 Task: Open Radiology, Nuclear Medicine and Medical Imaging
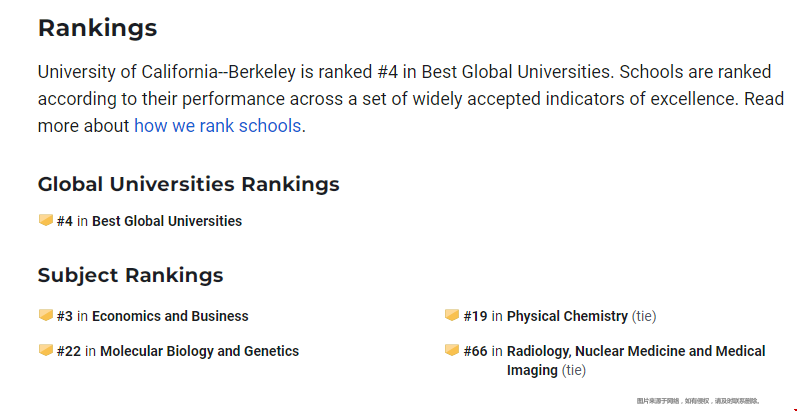pyautogui.click(x=635, y=351)
